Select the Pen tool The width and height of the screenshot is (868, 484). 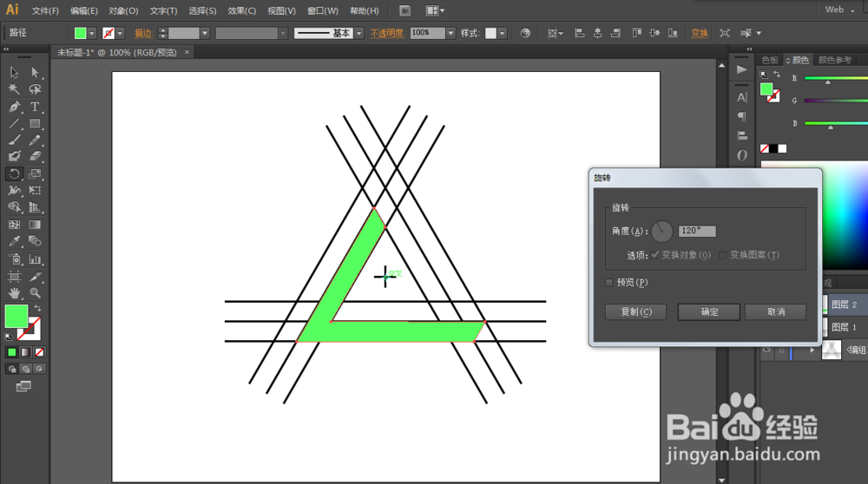pyautogui.click(x=15, y=107)
